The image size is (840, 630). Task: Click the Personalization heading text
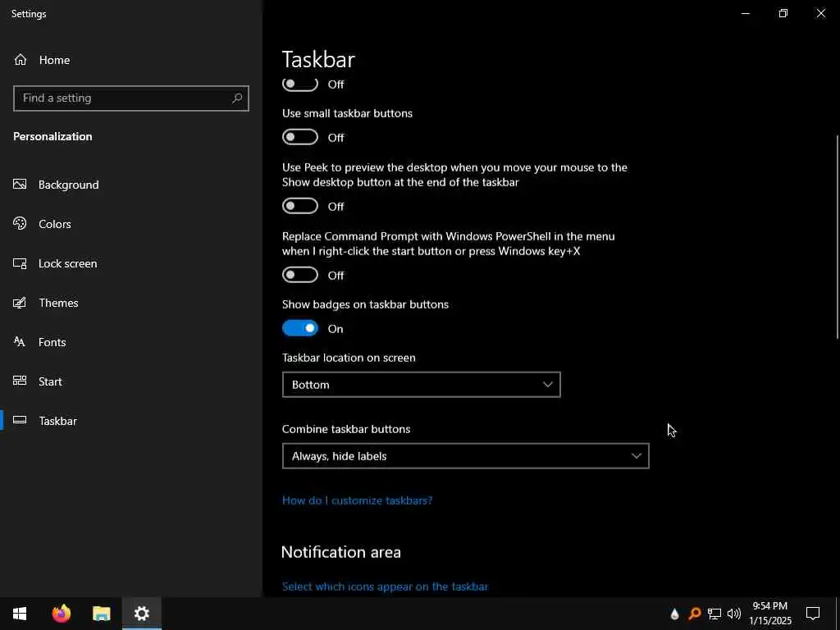(52, 137)
